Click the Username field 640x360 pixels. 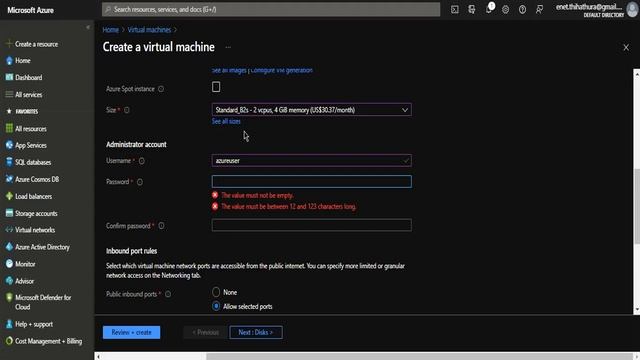click(311, 160)
